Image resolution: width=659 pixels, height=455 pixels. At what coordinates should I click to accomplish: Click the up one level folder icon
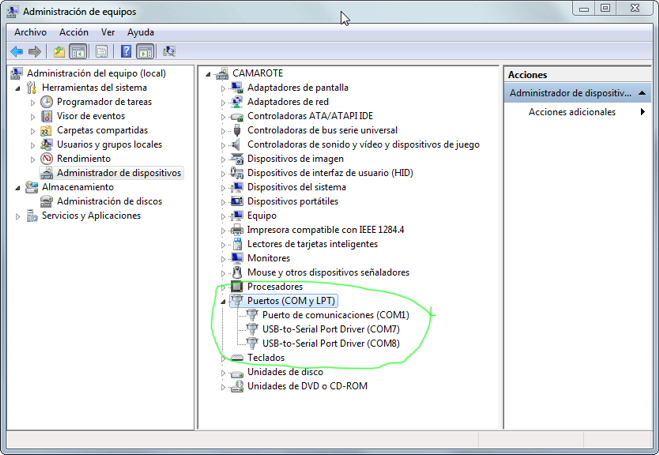(59, 51)
